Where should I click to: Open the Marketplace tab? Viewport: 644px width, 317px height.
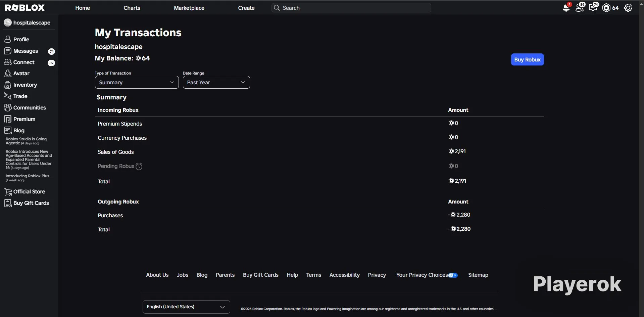189,8
